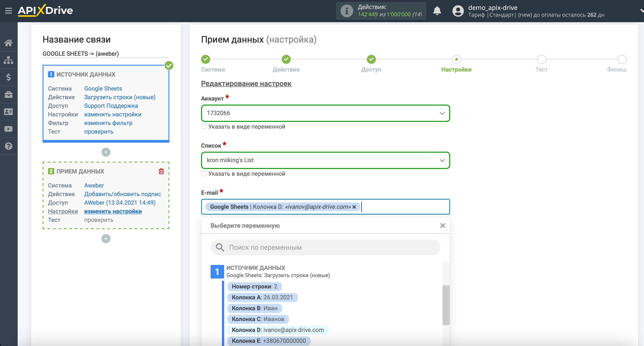Select variable Колонка A: 26.03.2021
Viewport: 644px width, 346px height.
[x=262, y=297]
